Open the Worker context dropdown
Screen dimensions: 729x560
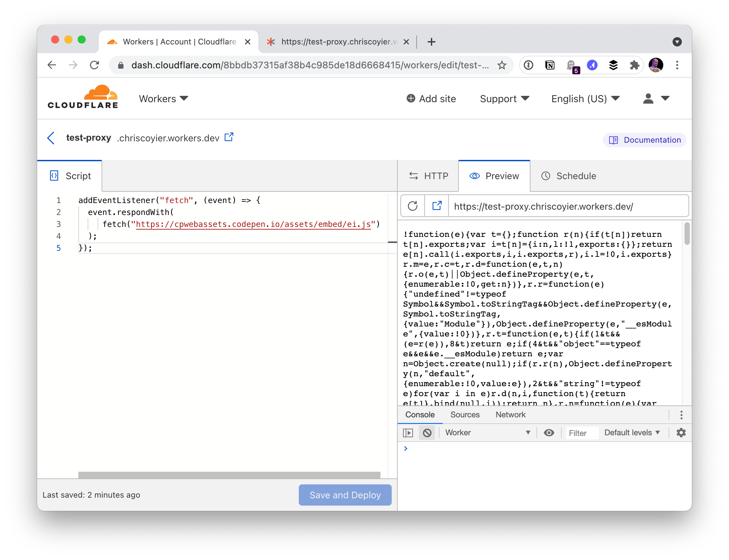[x=487, y=432]
